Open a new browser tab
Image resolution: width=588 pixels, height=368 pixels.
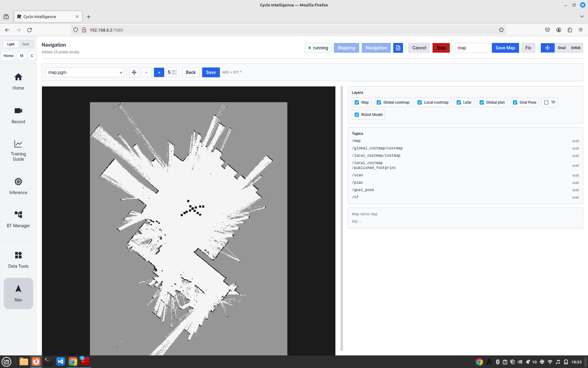click(89, 17)
